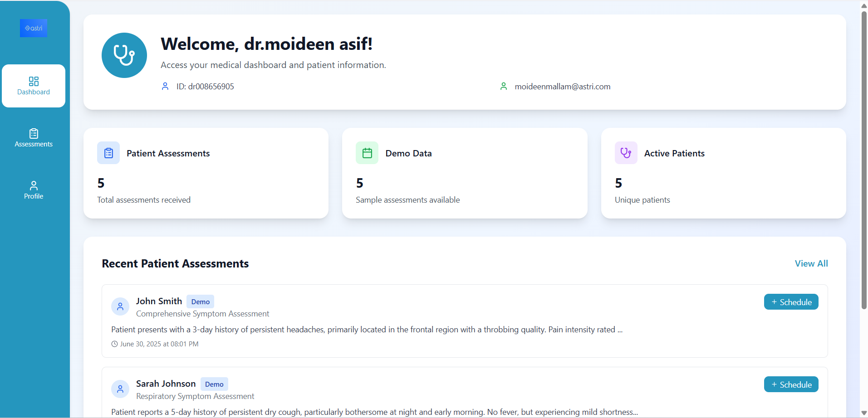Image resolution: width=868 pixels, height=418 pixels.
Task: Click the 'Recent Patient Assessments' heading
Action: click(175, 263)
